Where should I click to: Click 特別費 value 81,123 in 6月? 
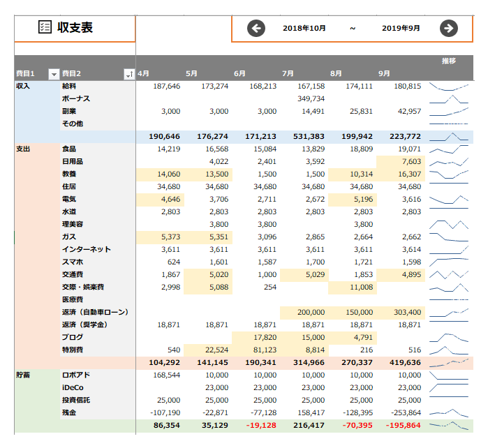click(x=265, y=350)
